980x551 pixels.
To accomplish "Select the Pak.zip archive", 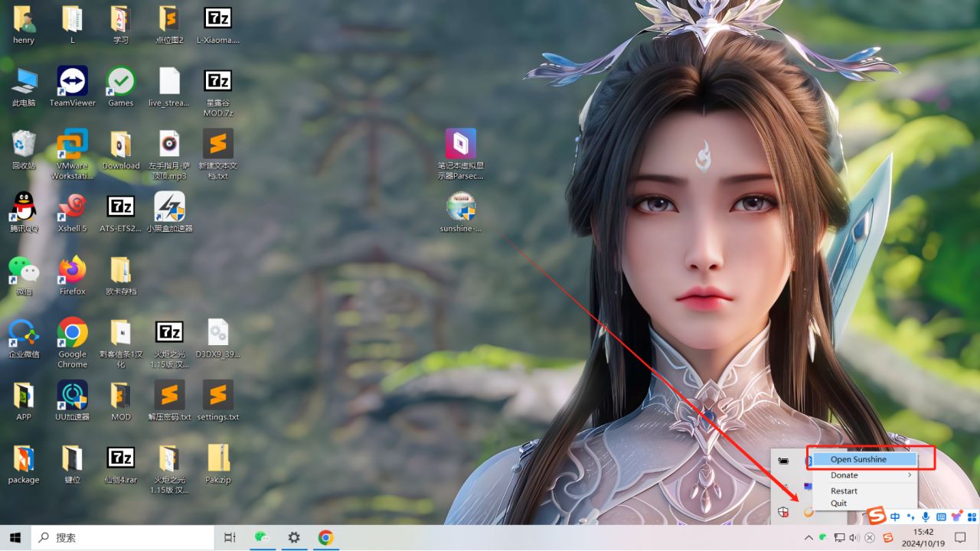I will [218, 464].
